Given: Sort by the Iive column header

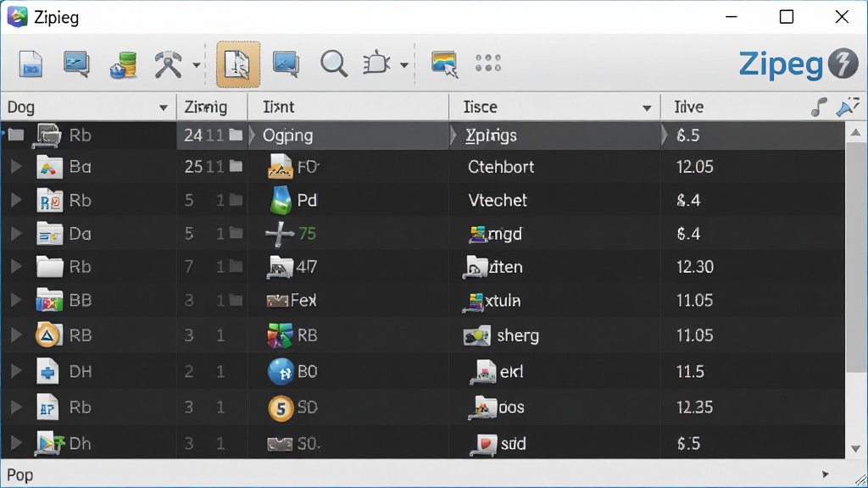Looking at the screenshot, I should point(688,107).
